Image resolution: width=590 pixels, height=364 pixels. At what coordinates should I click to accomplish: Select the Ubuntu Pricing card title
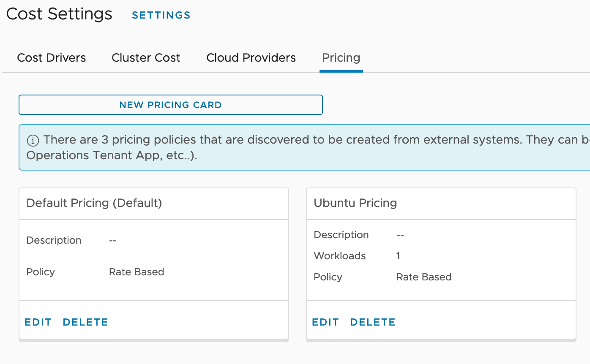click(355, 203)
